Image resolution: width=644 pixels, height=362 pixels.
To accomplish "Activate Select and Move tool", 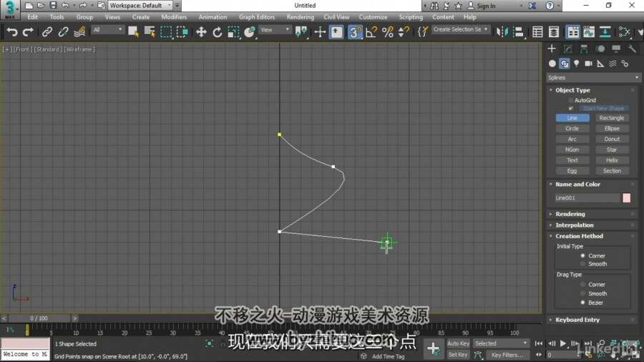I will point(201,32).
